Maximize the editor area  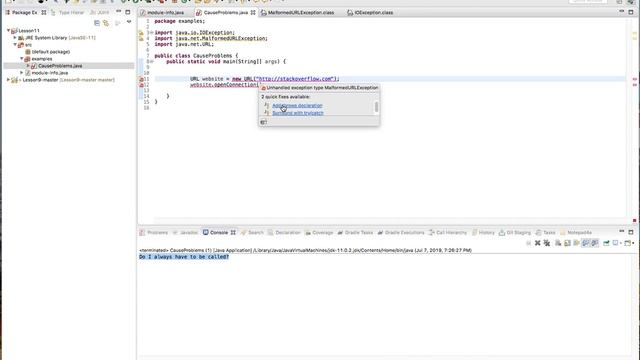(631, 12)
